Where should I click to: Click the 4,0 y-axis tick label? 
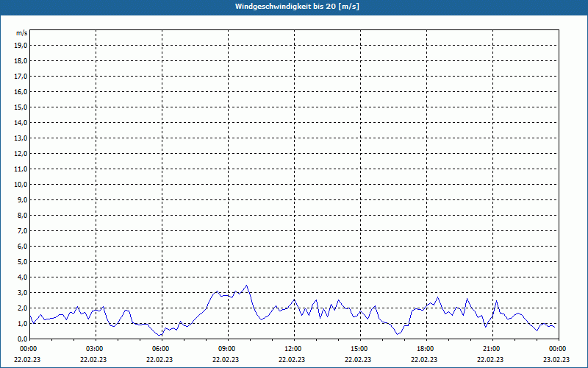tap(22, 277)
